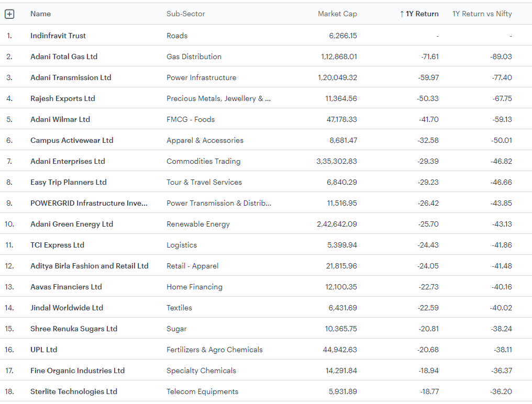
Task: Open the Rajesh Exports Ltd stock
Action: [63, 98]
